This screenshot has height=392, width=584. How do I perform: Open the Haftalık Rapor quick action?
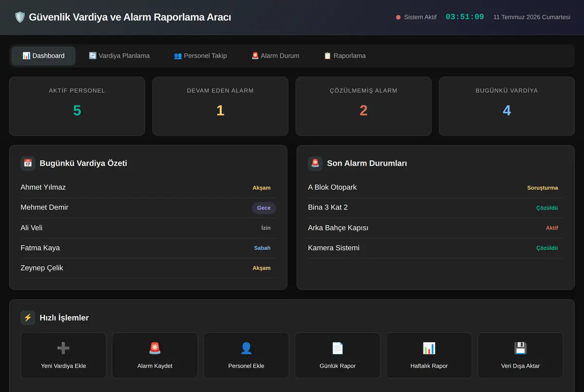pyautogui.click(x=429, y=355)
